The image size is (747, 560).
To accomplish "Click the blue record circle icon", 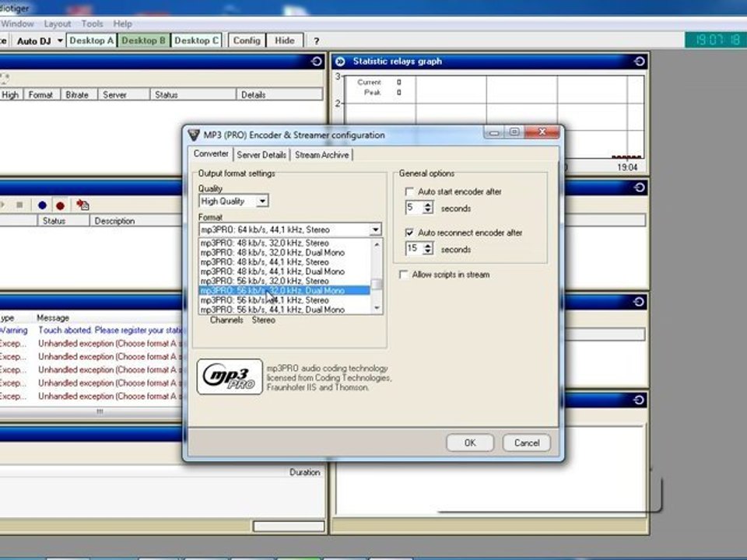I will point(42,205).
